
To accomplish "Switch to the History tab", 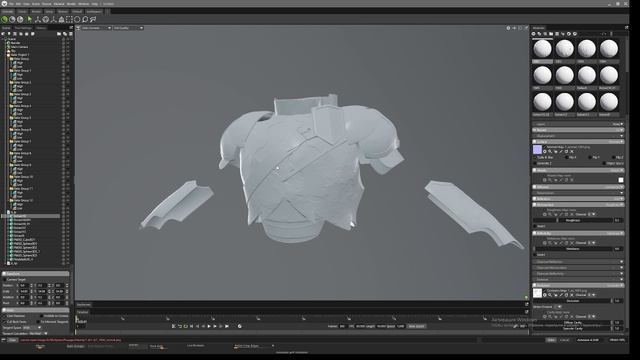I will click(x=41, y=28).
